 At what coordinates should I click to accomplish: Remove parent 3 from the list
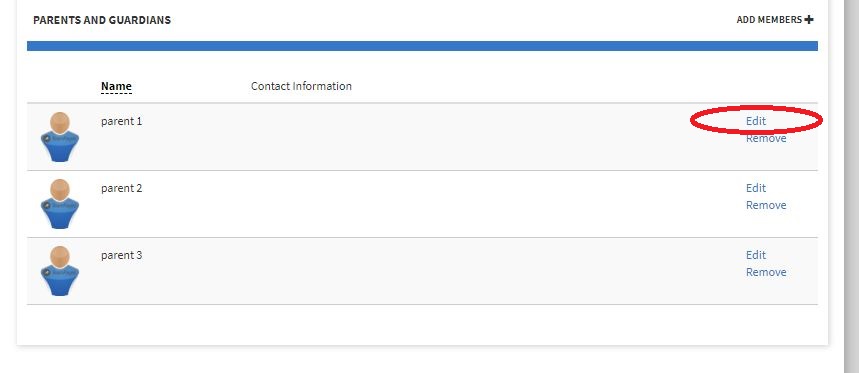coord(766,272)
